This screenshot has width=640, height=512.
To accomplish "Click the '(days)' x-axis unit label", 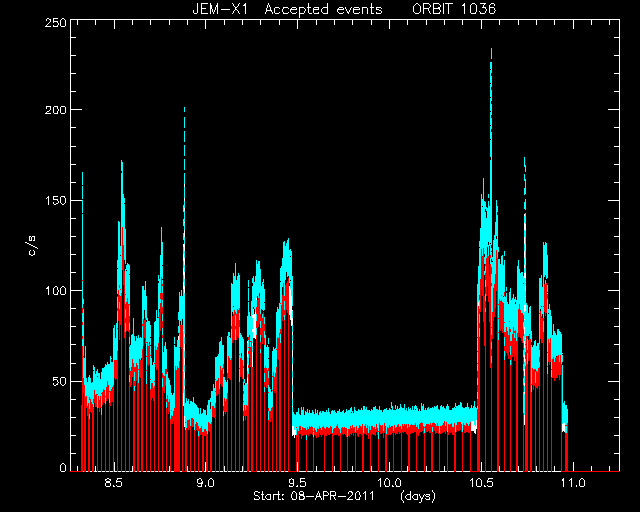I will tap(418, 496).
